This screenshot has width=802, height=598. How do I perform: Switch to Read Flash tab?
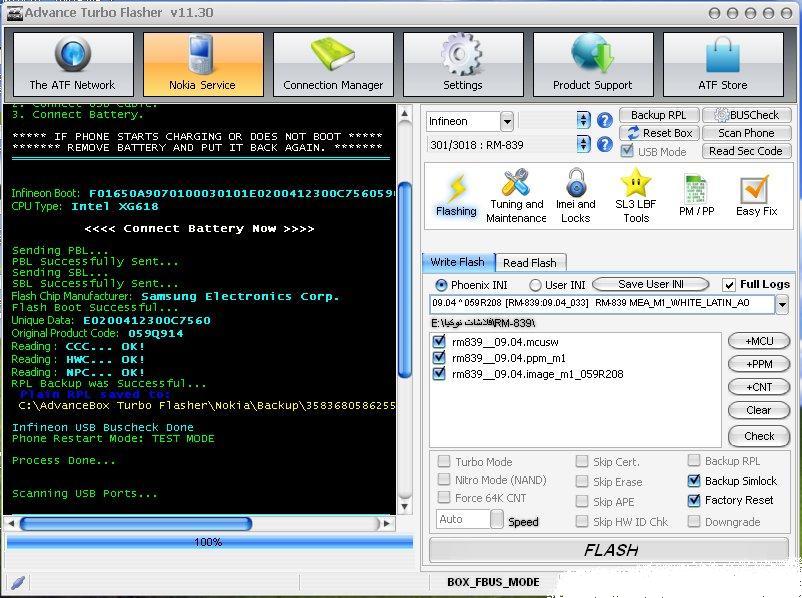pyautogui.click(x=530, y=263)
